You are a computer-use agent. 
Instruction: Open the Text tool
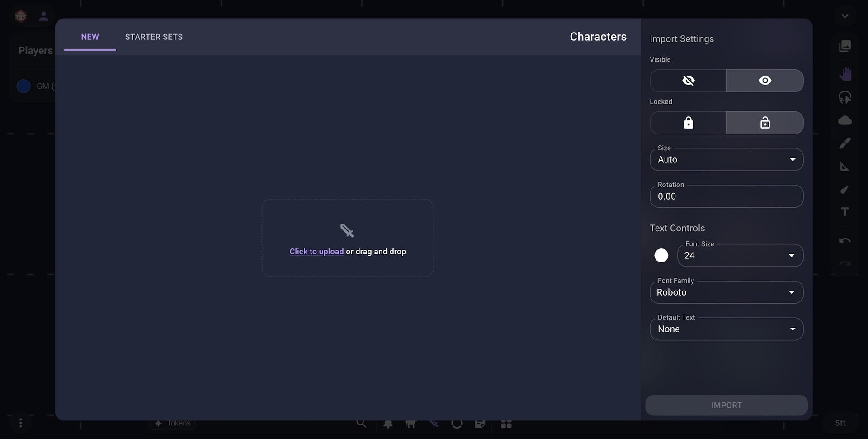(845, 211)
